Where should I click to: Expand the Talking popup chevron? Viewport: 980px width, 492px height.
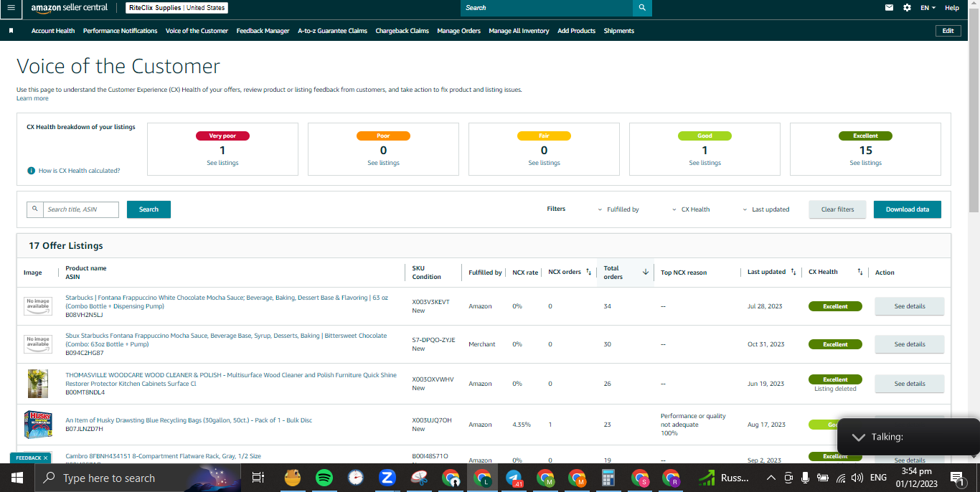857,437
